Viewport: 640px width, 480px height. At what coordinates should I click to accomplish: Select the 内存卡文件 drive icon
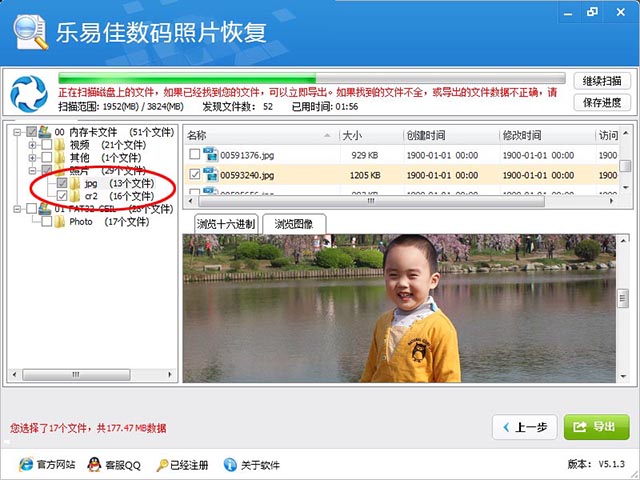click(44, 132)
